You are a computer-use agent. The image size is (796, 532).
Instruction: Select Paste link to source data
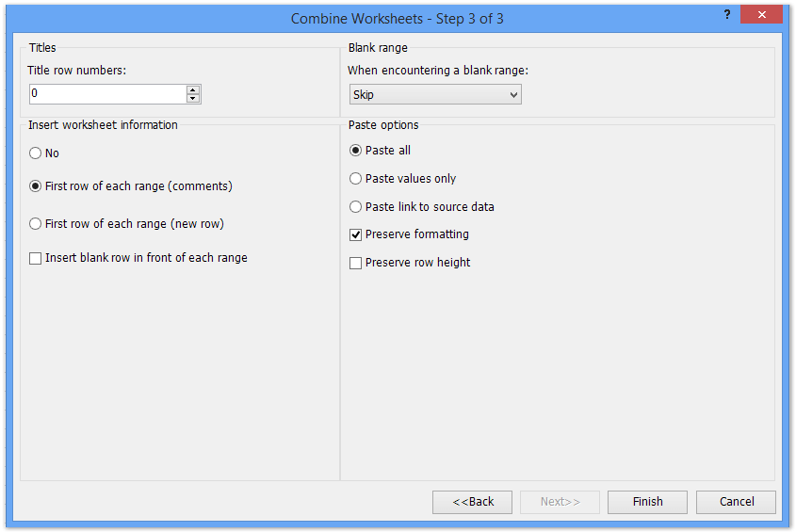coord(422,206)
